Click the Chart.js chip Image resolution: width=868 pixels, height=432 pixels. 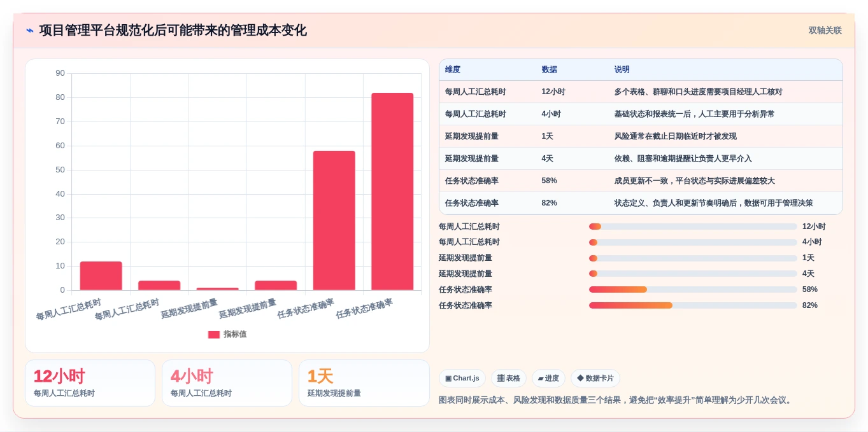(462, 378)
